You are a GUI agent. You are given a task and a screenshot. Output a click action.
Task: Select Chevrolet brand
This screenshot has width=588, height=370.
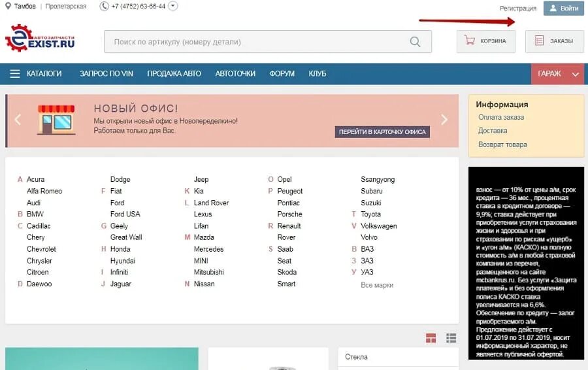point(41,249)
